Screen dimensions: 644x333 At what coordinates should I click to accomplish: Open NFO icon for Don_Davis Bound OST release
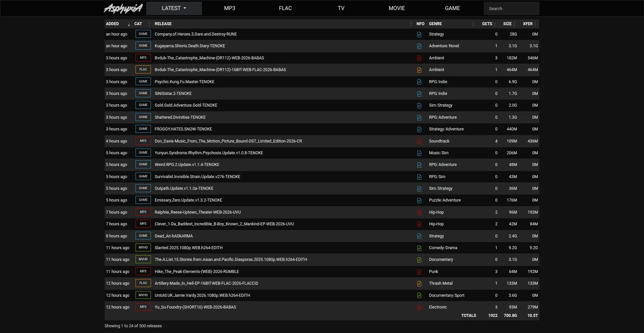coord(419,142)
